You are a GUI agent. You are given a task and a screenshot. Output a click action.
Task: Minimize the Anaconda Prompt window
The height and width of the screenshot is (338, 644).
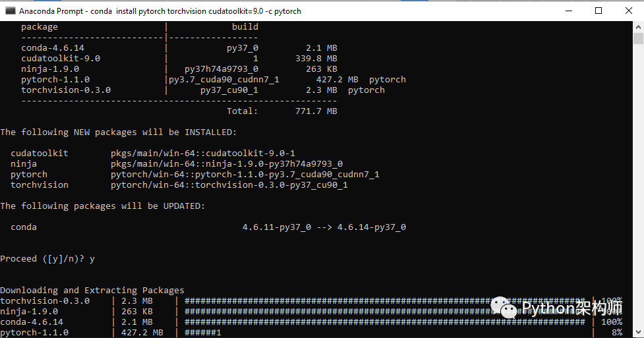click(569, 11)
